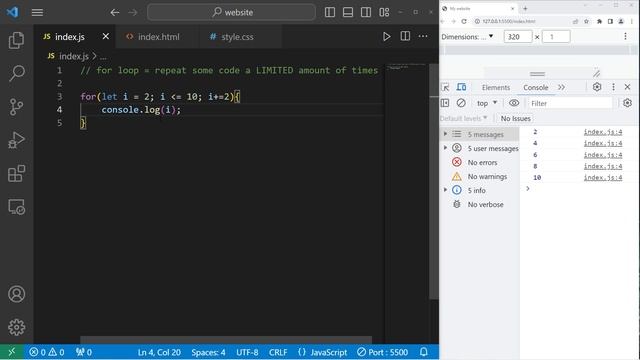Open the Explorer view in activity bar
The height and width of the screenshot is (360, 640).
[x=16, y=40]
